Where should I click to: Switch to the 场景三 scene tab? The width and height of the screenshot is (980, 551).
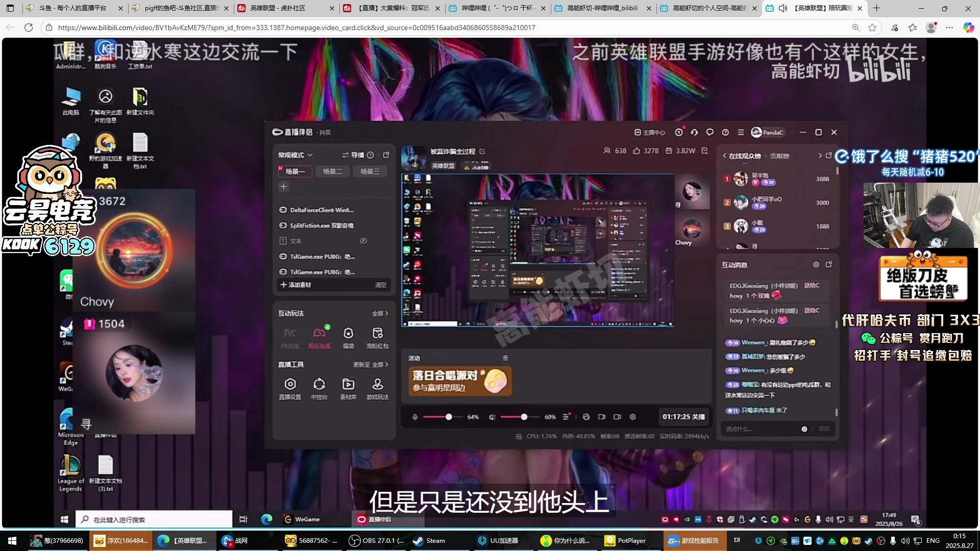pos(370,171)
